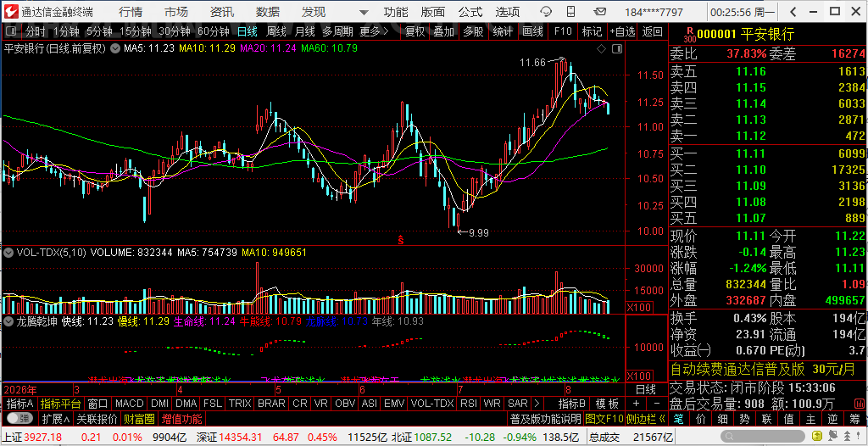Click the customer service headset icon
Image resolution: width=868 pixels, height=446 pixels.
pyautogui.click(x=547, y=12)
